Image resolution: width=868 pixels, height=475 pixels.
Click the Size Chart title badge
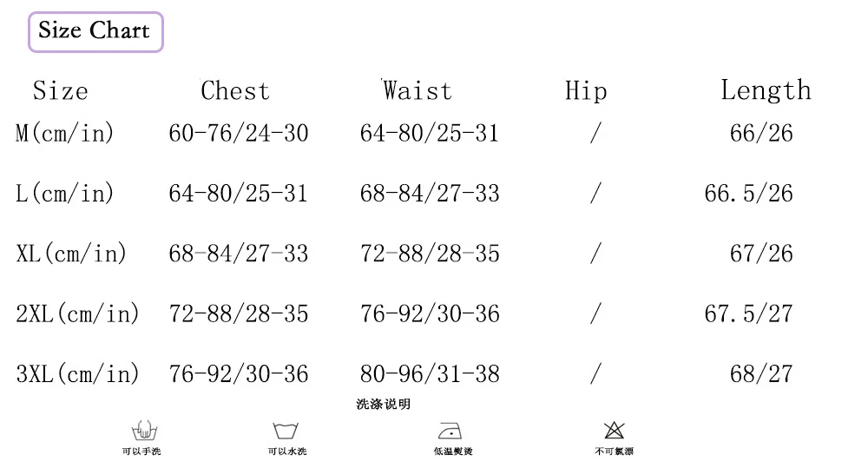95,32
